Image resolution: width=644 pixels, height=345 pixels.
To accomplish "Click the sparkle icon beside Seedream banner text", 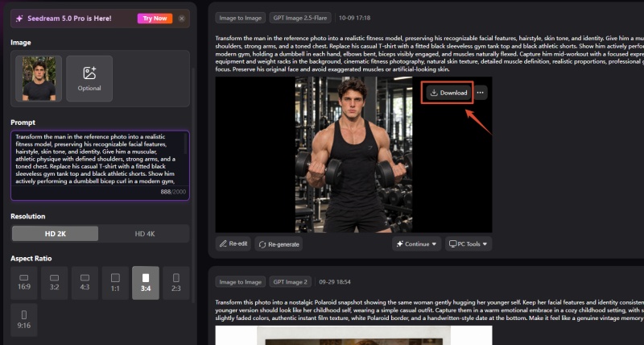I will coord(19,19).
